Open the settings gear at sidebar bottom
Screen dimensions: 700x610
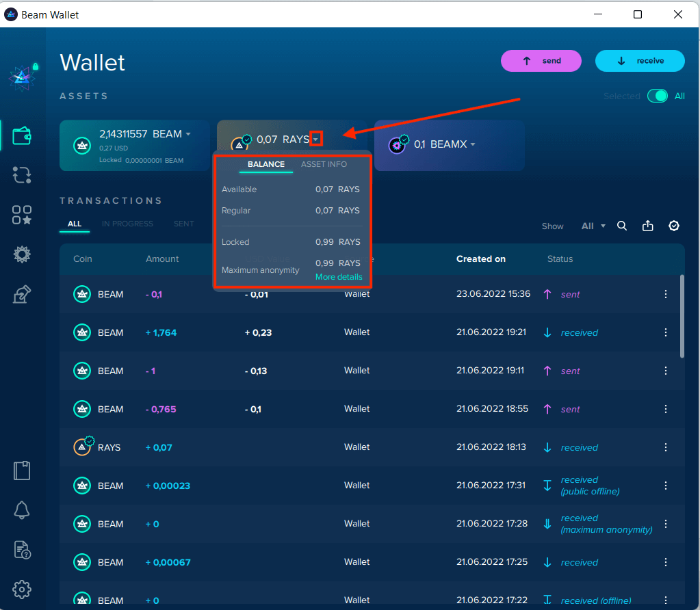(22, 589)
